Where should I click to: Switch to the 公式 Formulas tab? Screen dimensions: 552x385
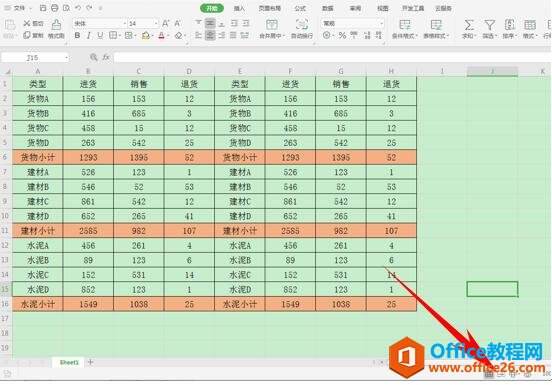tap(300, 8)
